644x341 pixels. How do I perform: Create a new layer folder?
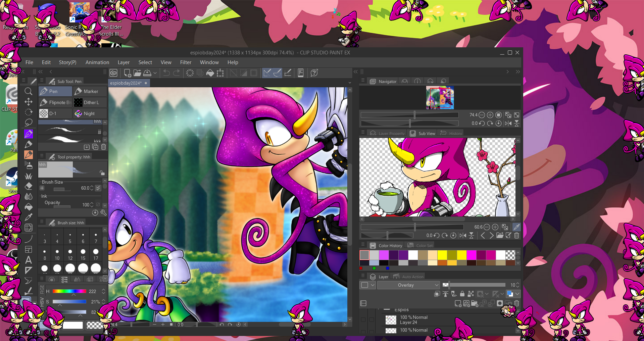click(475, 303)
